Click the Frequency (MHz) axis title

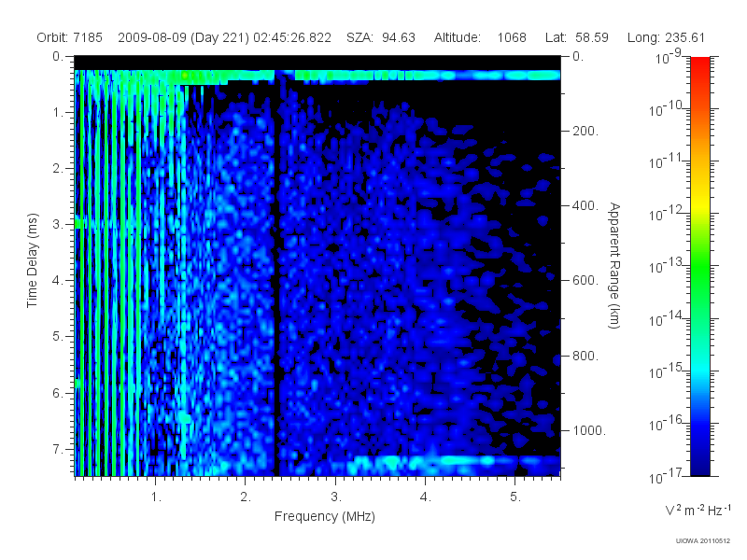click(x=324, y=516)
